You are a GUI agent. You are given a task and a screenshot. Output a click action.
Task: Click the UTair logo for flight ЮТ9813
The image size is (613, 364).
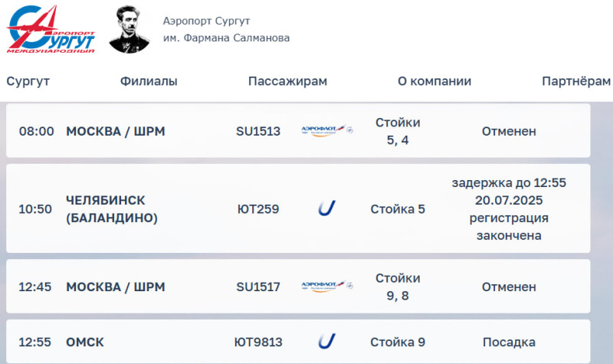pos(327,341)
